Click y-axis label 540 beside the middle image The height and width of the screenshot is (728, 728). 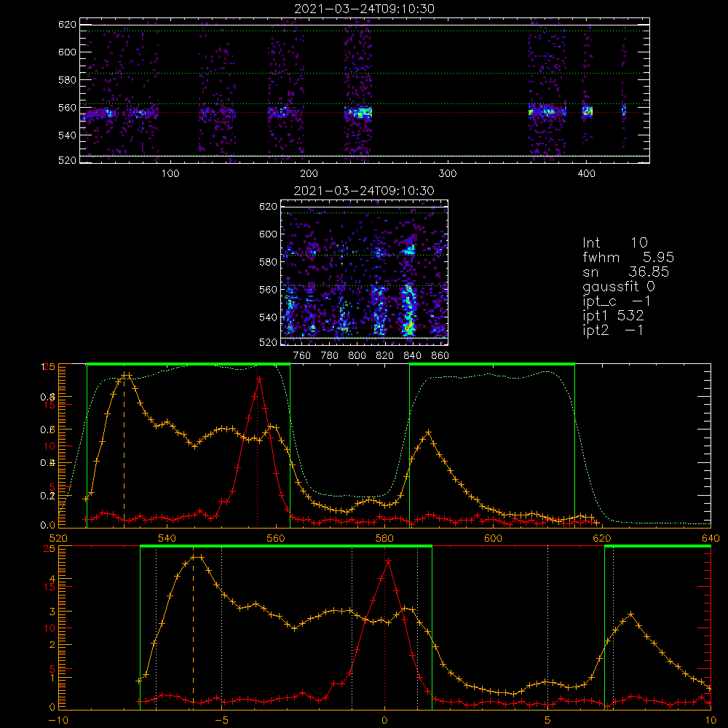pyautogui.click(x=269, y=317)
